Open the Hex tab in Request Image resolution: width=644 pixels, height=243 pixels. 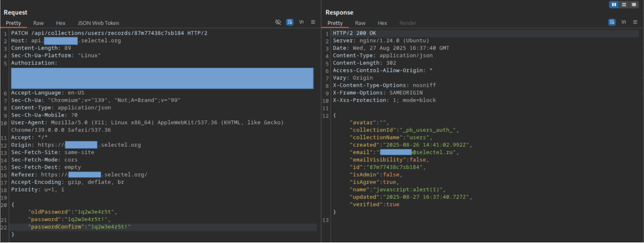pos(61,23)
